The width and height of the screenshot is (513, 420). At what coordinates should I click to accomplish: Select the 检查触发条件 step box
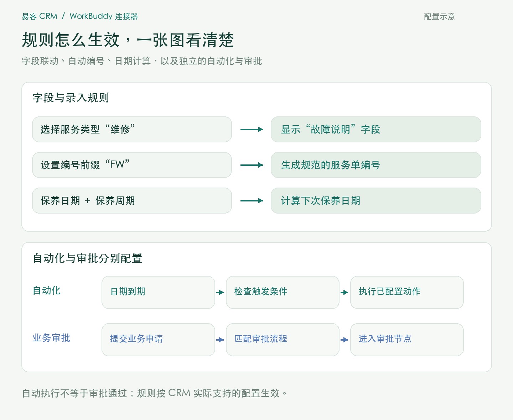click(283, 292)
